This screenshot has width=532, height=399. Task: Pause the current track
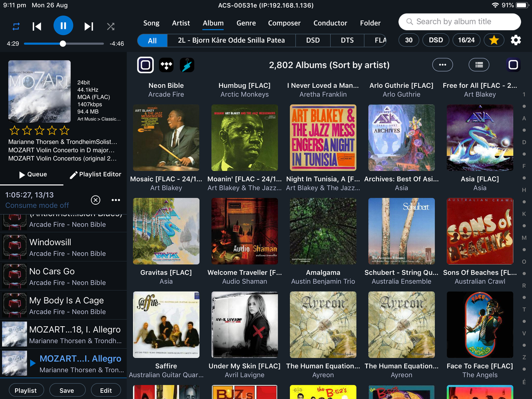[63, 26]
